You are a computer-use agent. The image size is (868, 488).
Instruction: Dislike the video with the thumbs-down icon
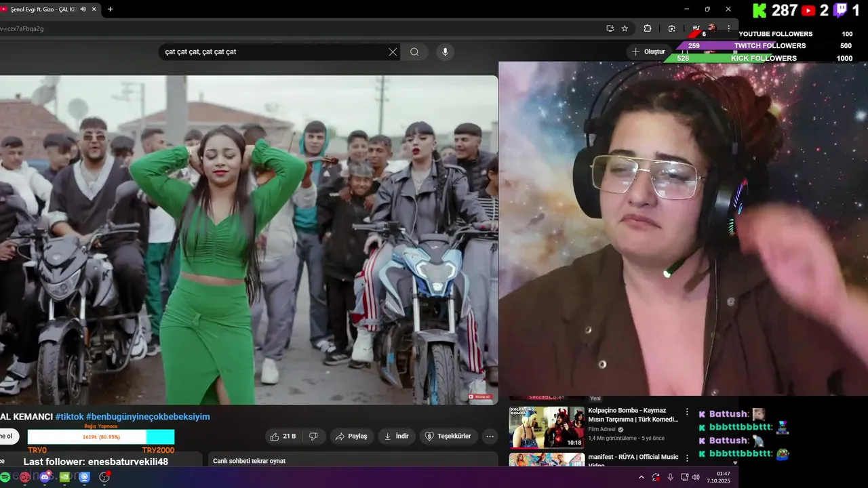313,436
